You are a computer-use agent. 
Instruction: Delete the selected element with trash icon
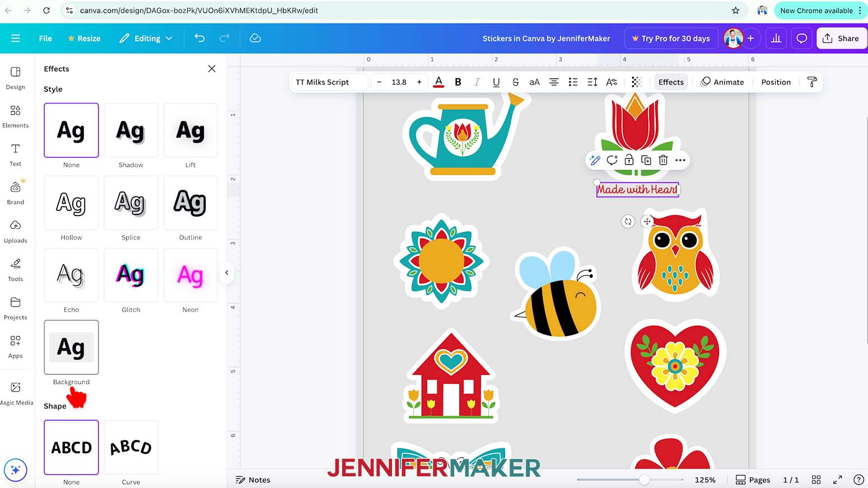click(x=663, y=160)
